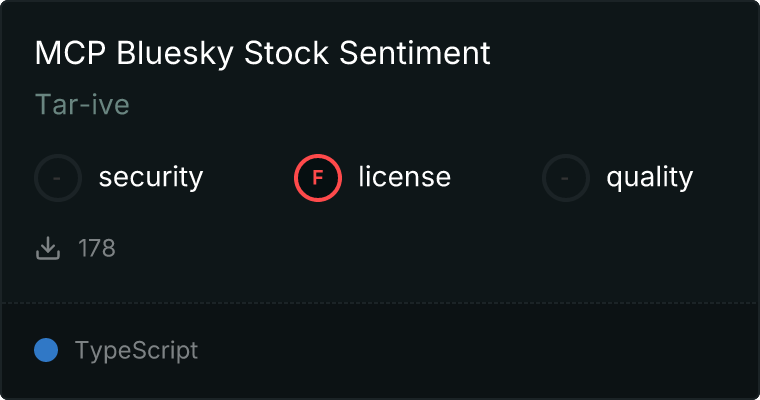Click the 178 downloads count

point(97,248)
